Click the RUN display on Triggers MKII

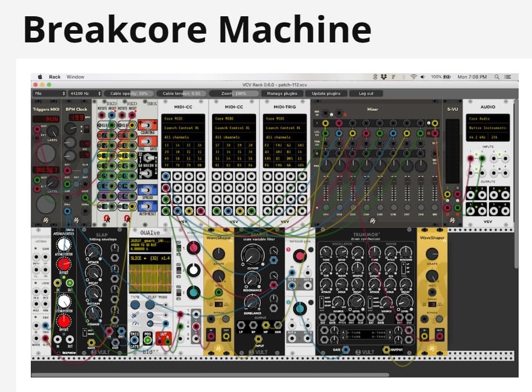[x=45, y=119]
